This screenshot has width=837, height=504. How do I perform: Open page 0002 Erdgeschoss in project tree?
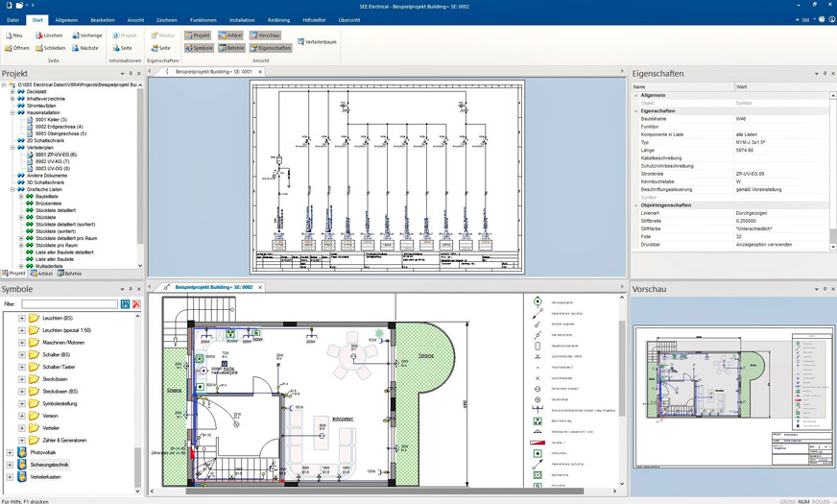pos(59,126)
